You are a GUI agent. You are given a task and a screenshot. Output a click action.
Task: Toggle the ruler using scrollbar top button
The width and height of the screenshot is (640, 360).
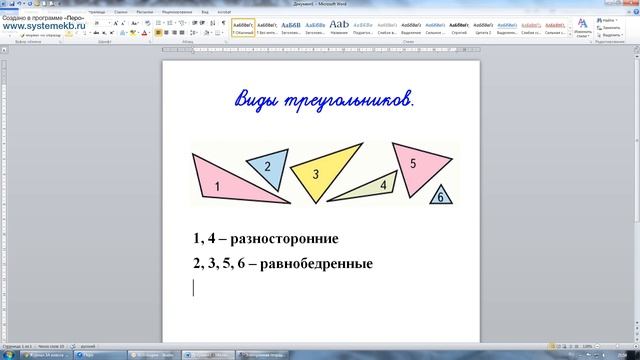click(636, 50)
